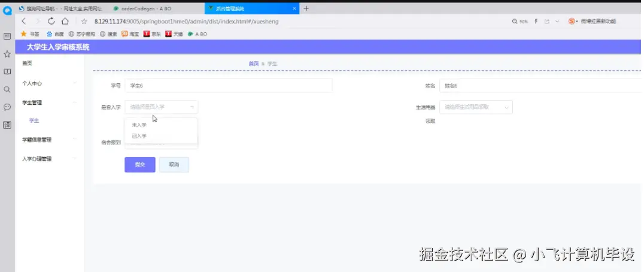The height and width of the screenshot is (272, 644).
Task: Click the 90% zoom magnifier icon
Action: (515, 22)
